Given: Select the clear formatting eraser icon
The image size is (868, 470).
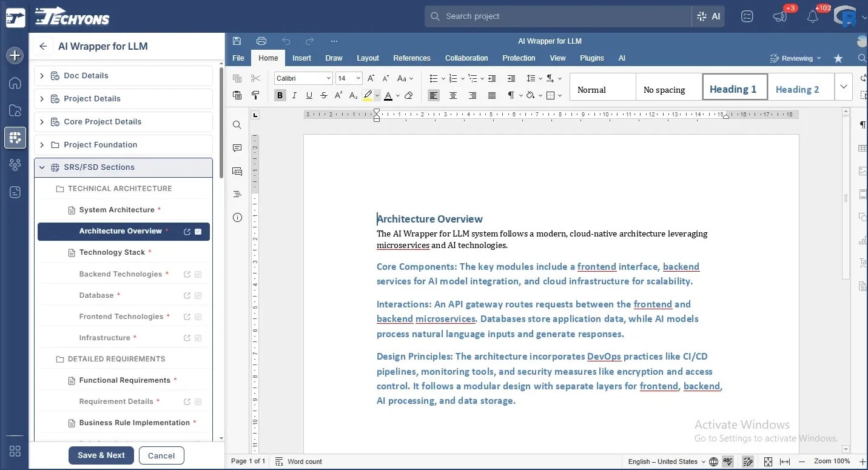Looking at the screenshot, I should (x=408, y=95).
